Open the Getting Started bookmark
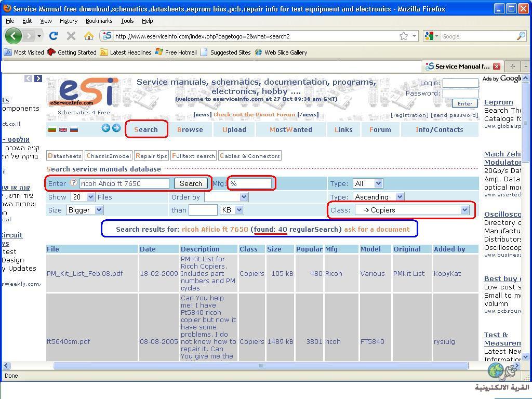The image size is (532, 399). [x=72, y=52]
